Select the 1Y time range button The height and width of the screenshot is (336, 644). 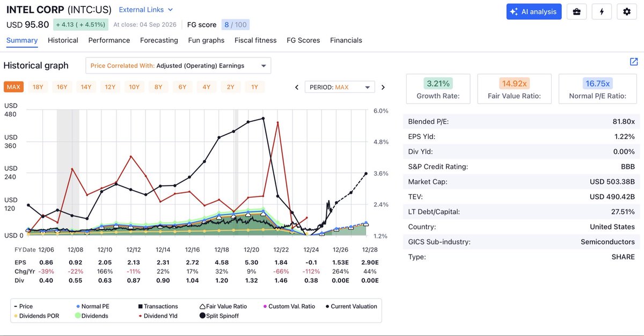(x=254, y=87)
